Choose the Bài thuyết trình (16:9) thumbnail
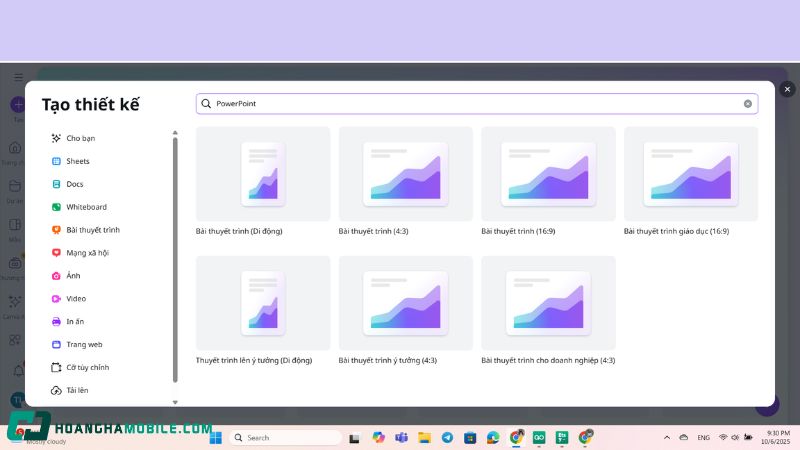This screenshot has height=450, width=800. point(548,174)
